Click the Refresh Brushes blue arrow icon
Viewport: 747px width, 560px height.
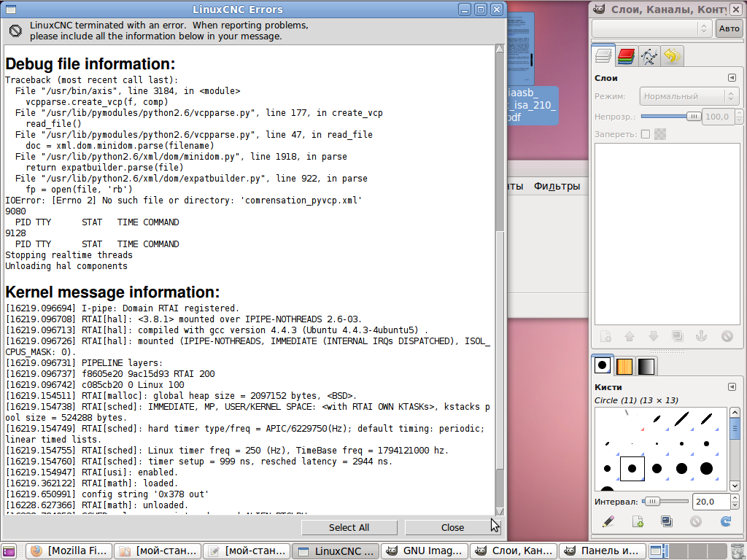click(x=726, y=521)
